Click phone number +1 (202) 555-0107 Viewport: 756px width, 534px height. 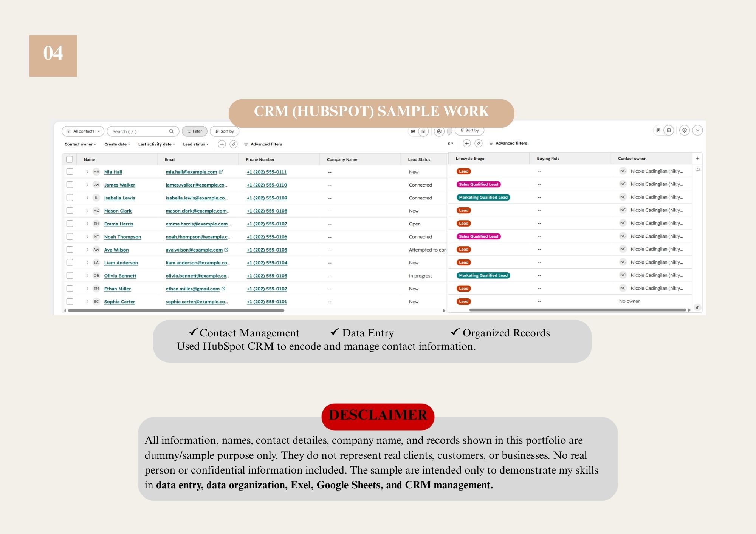pos(267,224)
